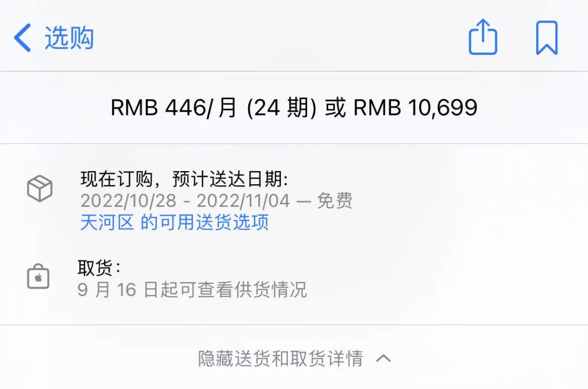
Task: Select the RMB 446/月 (24 期) installment price
Action: [x=214, y=108]
